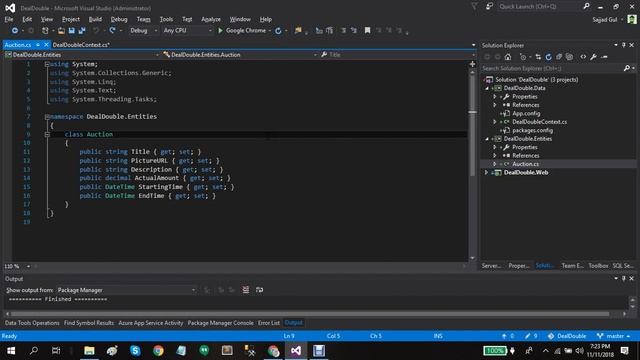The height and width of the screenshot is (360, 640).
Task: Click the Windows Start button
Action: click(11, 351)
